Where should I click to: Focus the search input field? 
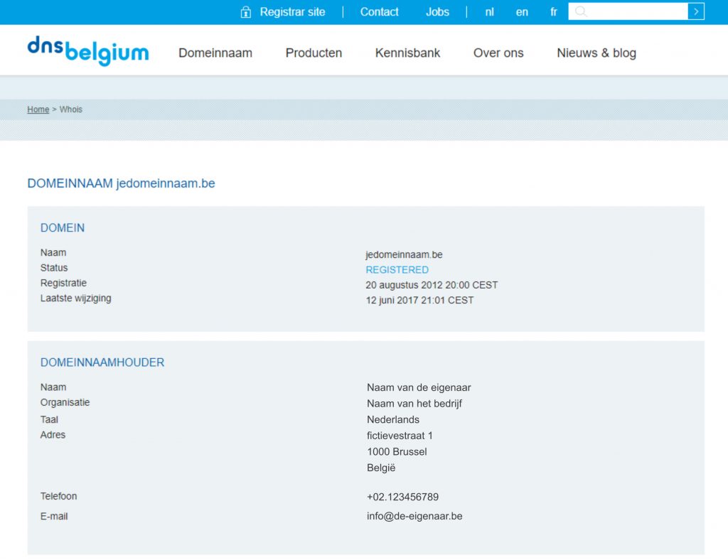pyautogui.click(x=628, y=11)
